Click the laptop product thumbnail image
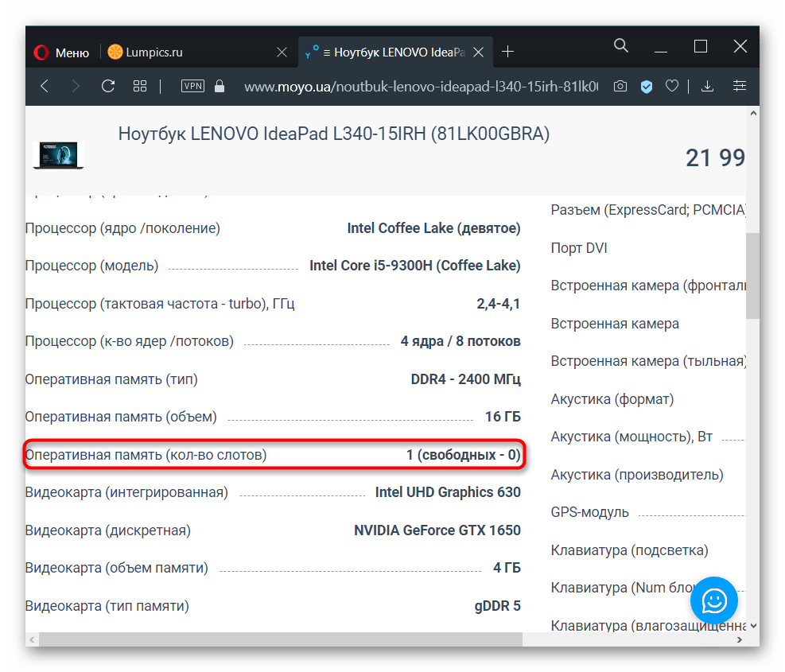The height and width of the screenshot is (672, 785). (59, 154)
